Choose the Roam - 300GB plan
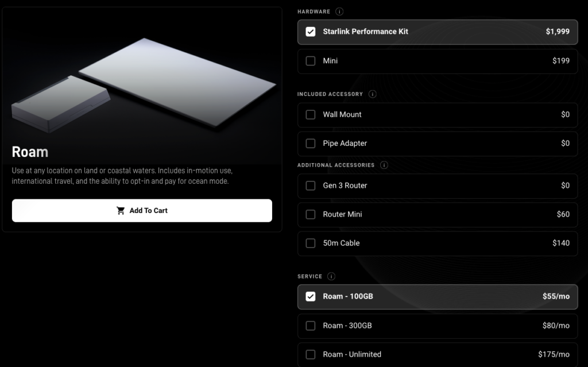588x367 pixels. (x=311, y=326)
